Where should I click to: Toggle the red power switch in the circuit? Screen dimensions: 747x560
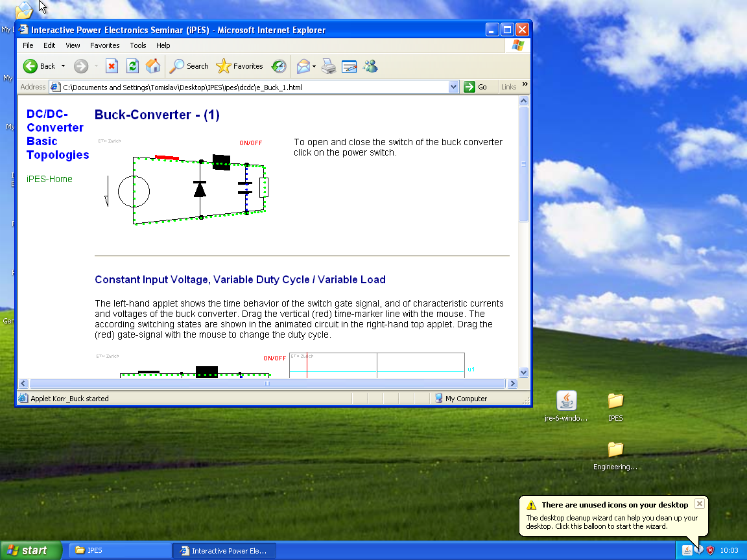[x=167, y=157]
